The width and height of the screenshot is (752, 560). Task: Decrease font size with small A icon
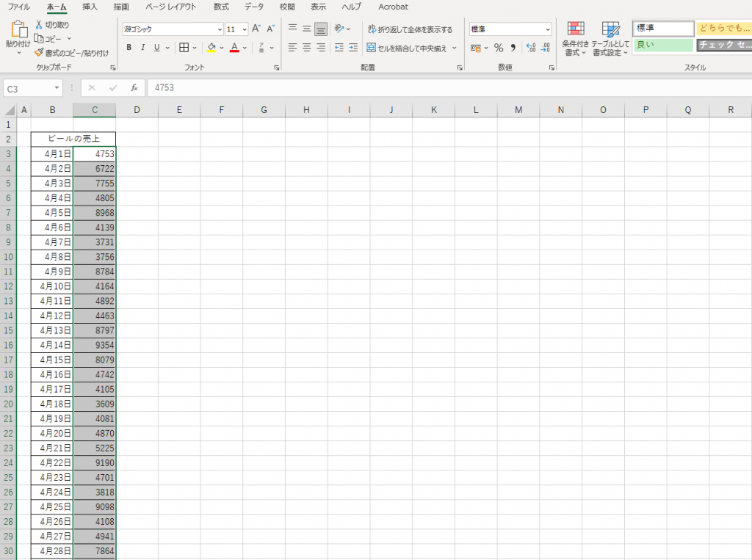coord(270,29)
